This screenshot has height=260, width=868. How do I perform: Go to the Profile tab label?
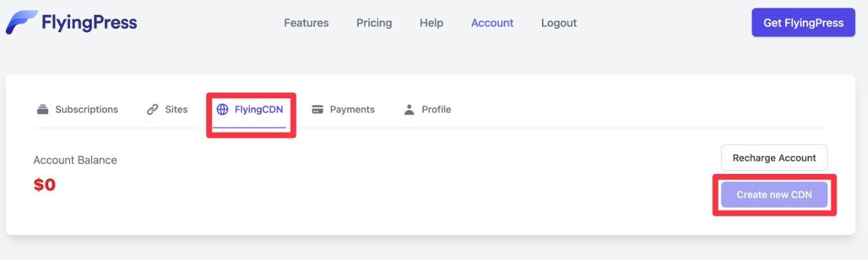(x=437, y=109)
